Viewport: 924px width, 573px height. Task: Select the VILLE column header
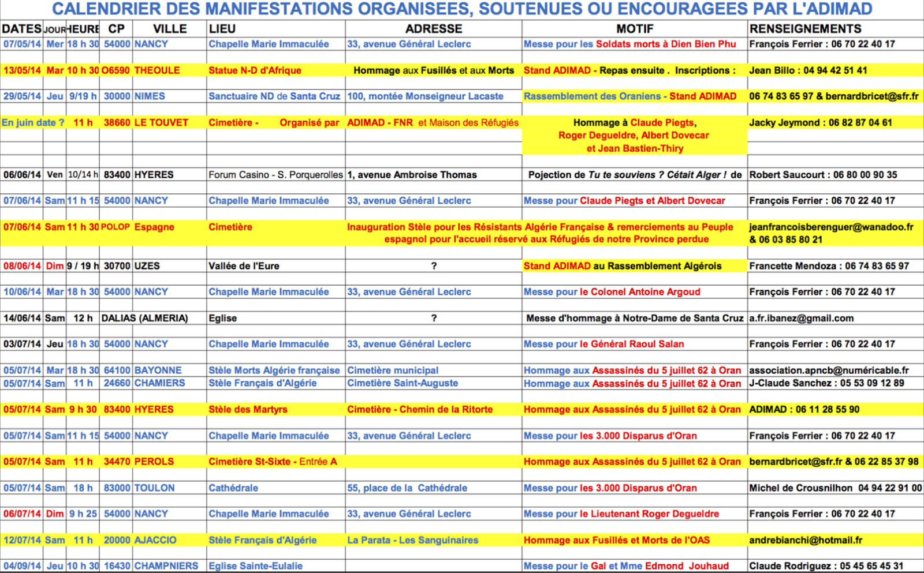click(170, 29)
